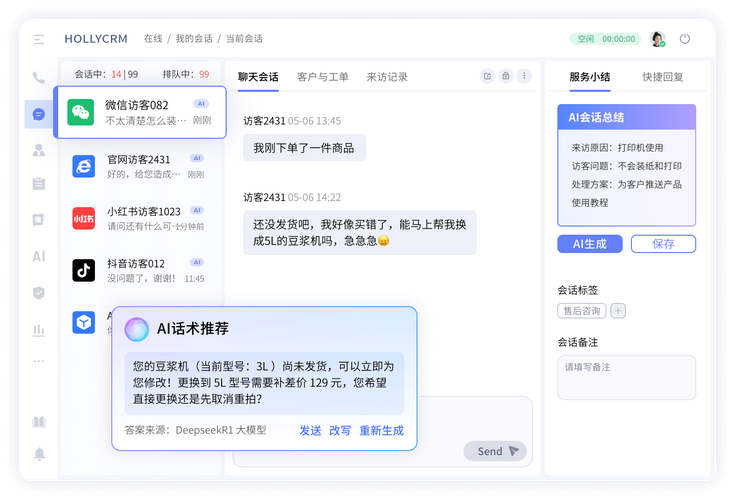Switch to the 快捷回复 tab

(x=663, y=77)
